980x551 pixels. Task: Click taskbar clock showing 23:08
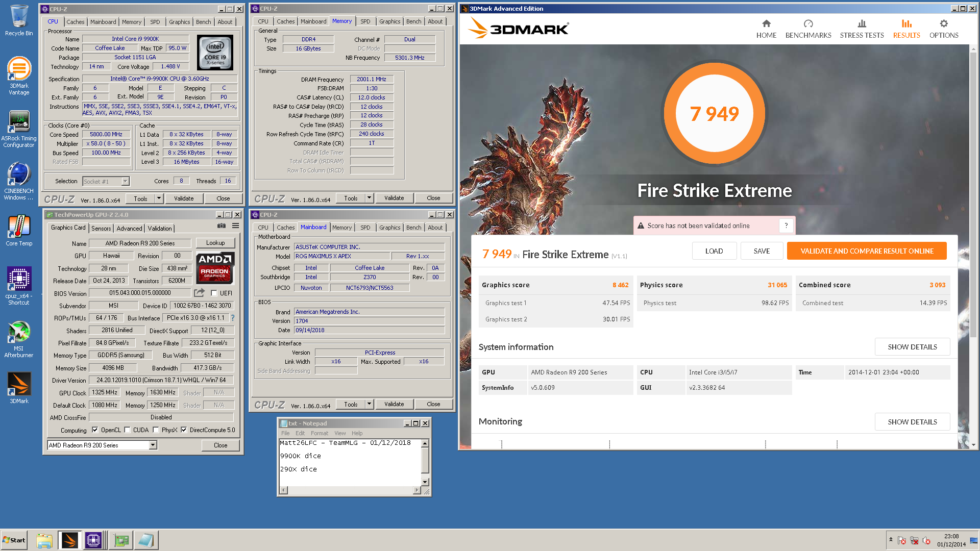pyautogui.click(x=951, y=536)
